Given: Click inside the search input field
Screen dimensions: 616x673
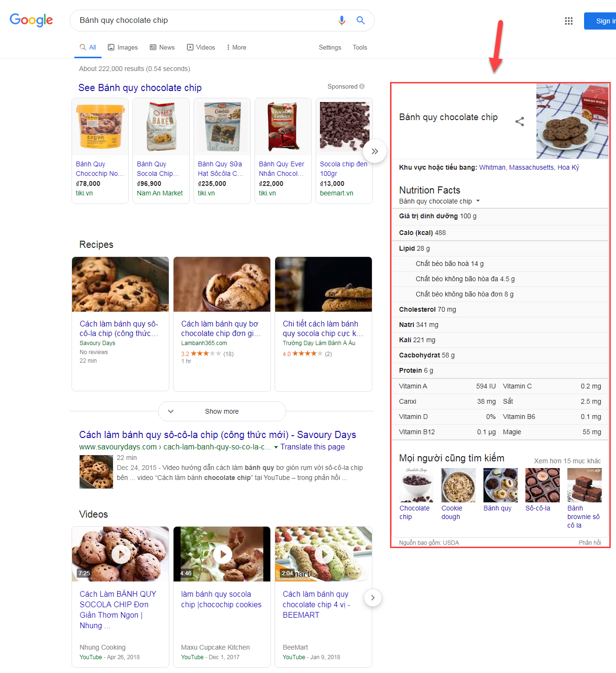Looking at the screenshot, I should 205,20.
